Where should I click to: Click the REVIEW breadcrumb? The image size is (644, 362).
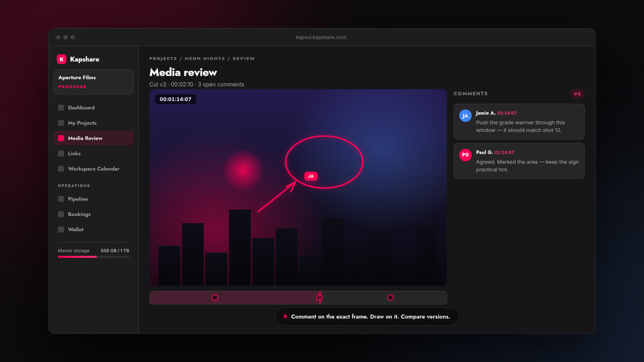pyautogui.click(x=244, y=59)
